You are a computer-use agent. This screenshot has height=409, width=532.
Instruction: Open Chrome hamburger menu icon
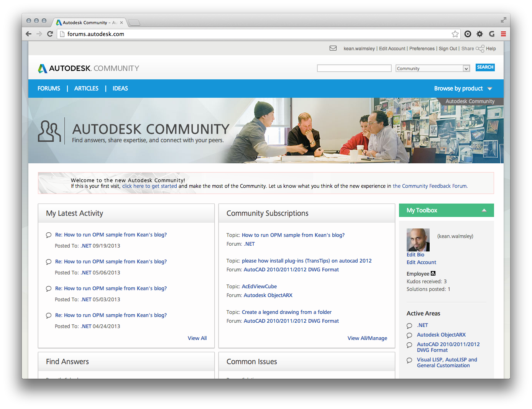tap(503, 34)
